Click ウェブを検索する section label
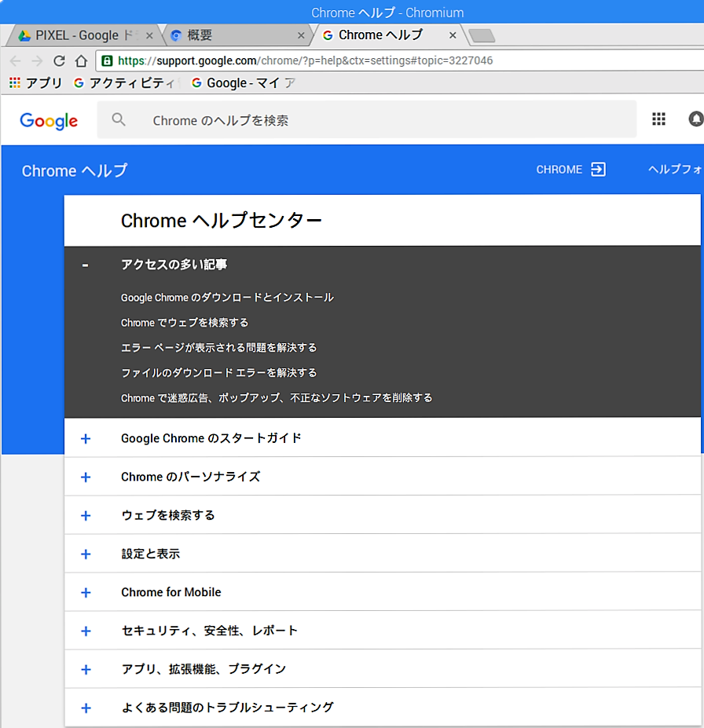The height and width of the screenshot is (728, 704). [168, 515]
